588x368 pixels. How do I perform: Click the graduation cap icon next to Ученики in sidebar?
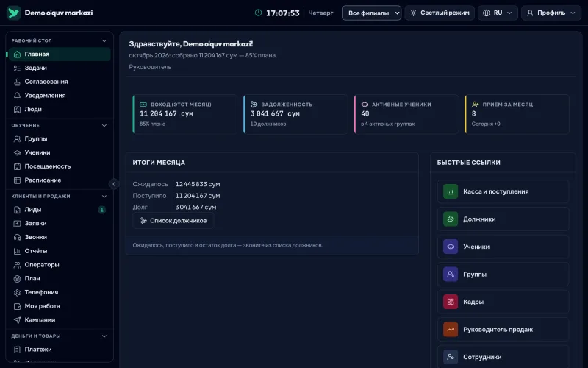tap(17, 153)
